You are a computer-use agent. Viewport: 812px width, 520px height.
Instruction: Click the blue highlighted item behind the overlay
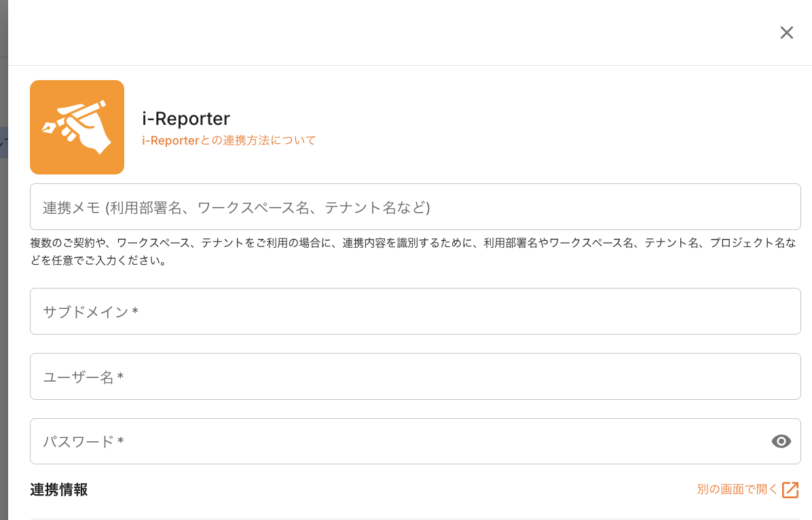[3, 143]
